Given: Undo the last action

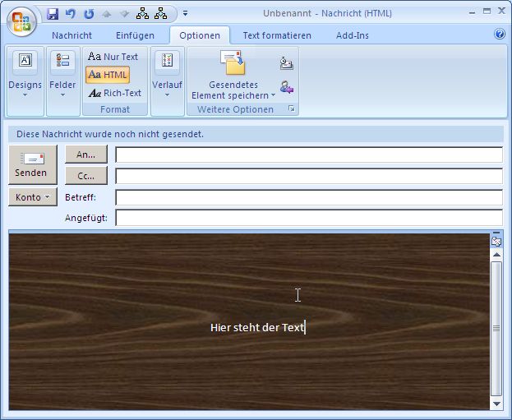Looking at the screenshot, I should point(70,14).
